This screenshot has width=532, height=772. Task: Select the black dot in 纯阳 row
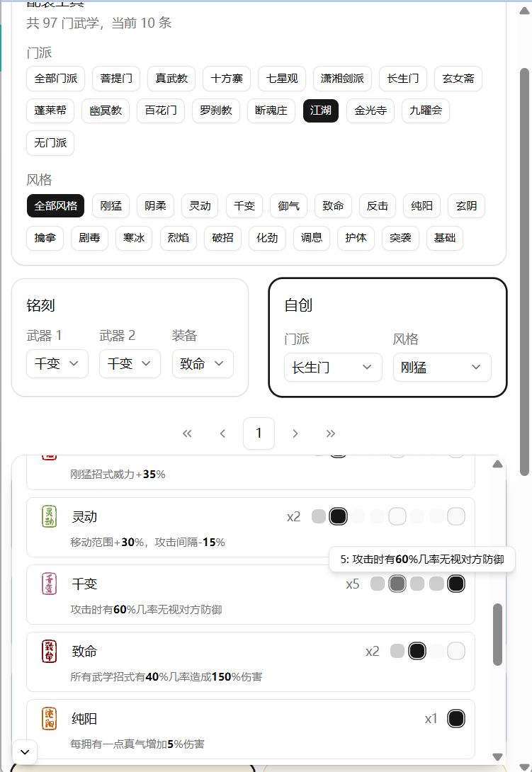(x=456, y=719)
